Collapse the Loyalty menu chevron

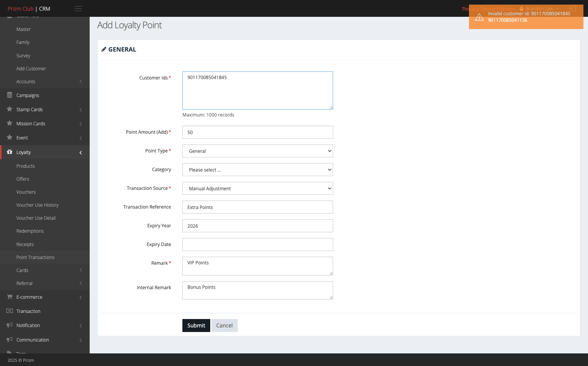coord(81,152)
